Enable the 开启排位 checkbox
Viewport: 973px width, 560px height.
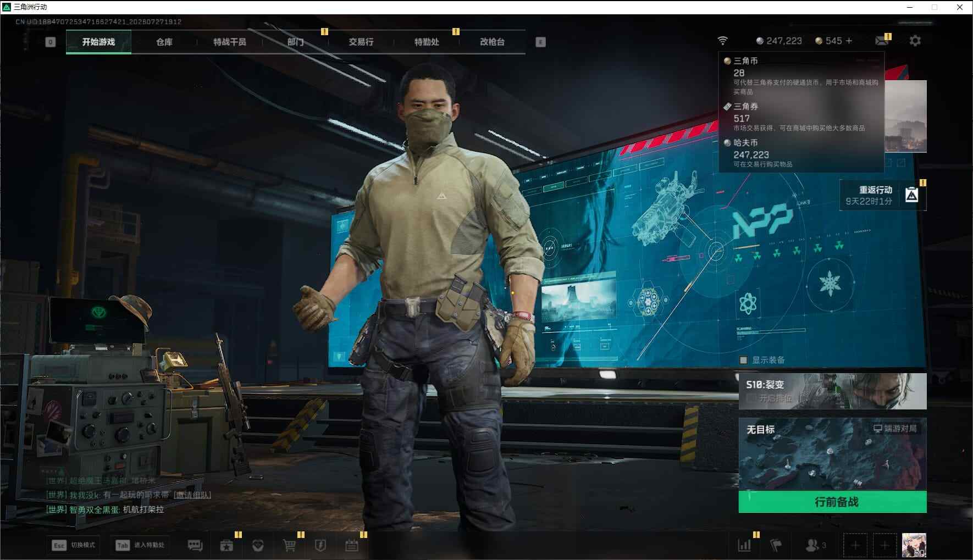pos(751,398)
